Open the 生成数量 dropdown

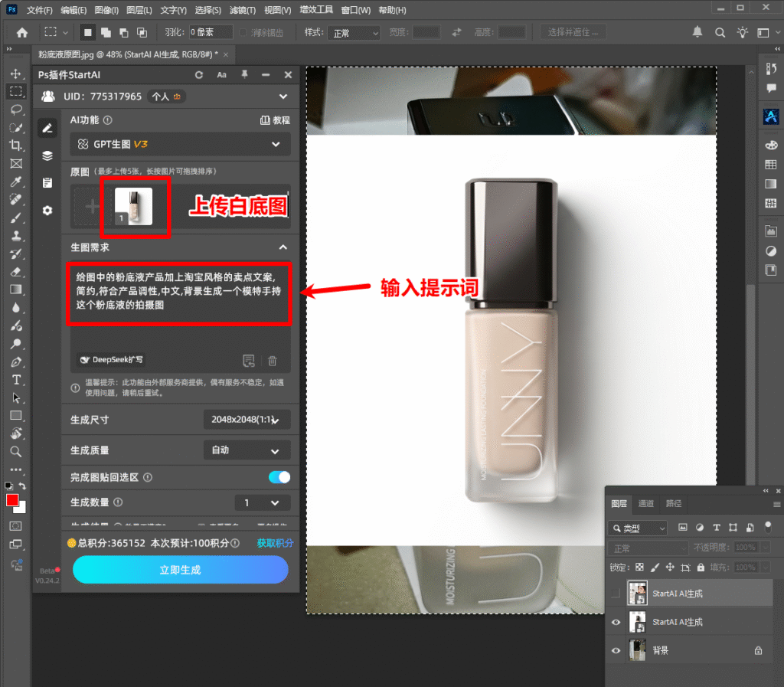click(263, 502)
